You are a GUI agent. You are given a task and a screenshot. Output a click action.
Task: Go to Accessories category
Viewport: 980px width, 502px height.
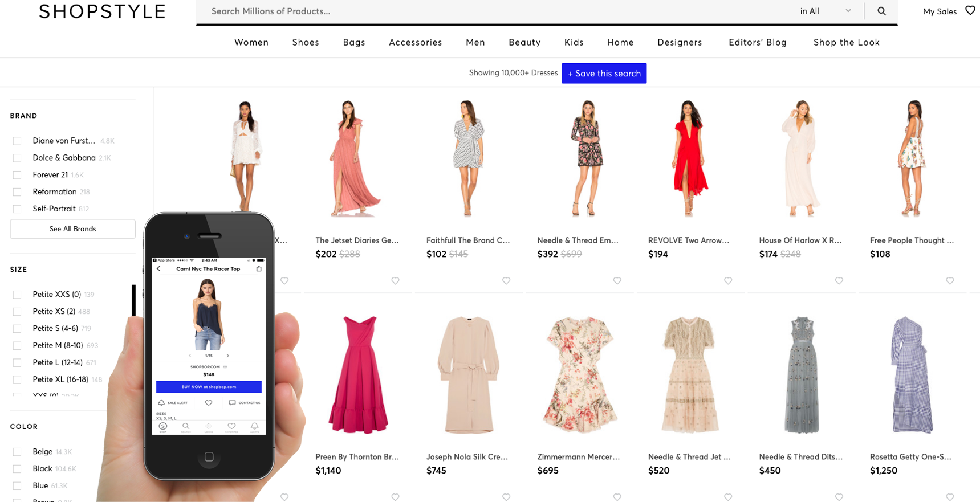tap(415, 42)
